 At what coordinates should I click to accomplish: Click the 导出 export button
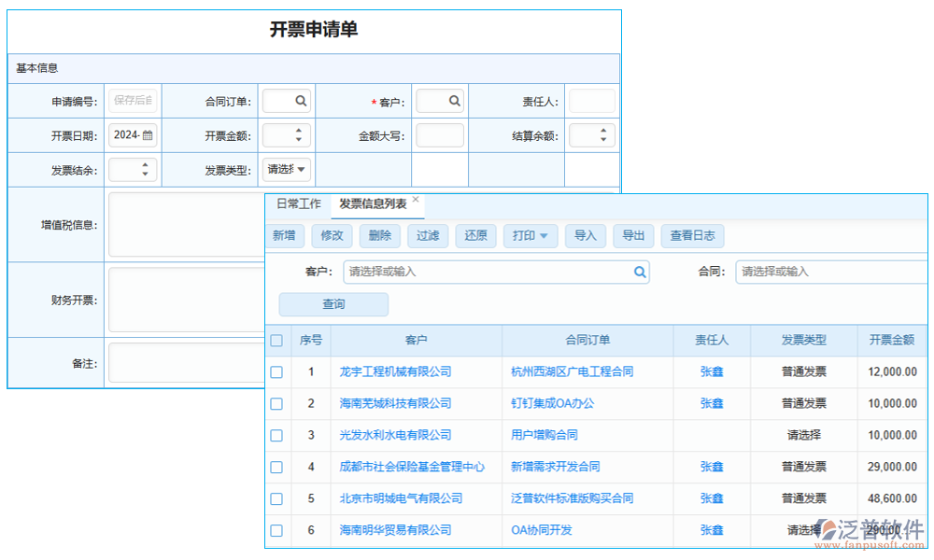632,236
